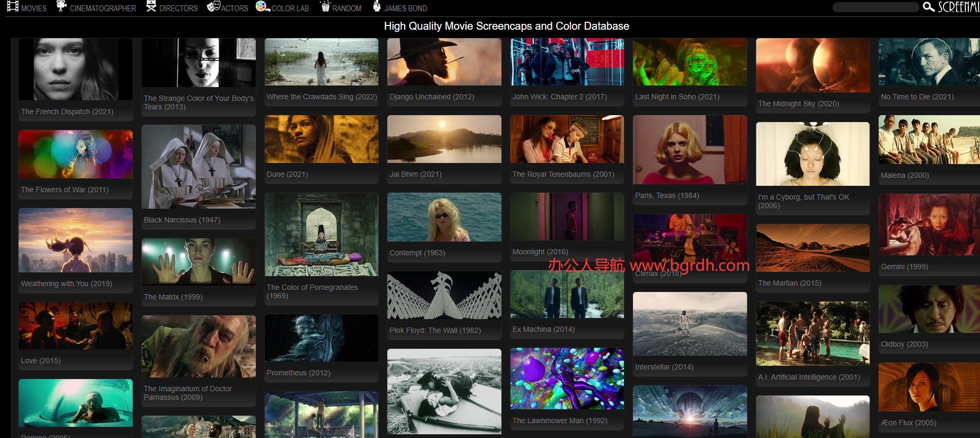Focus the search input field
980x438 pixels.
click(875, 7)
